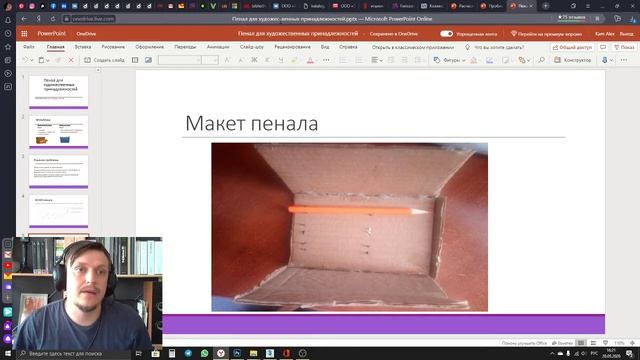The image size is (640, 360).
Task: Click the undo arrow icon
Action: [x=24, y=60]
